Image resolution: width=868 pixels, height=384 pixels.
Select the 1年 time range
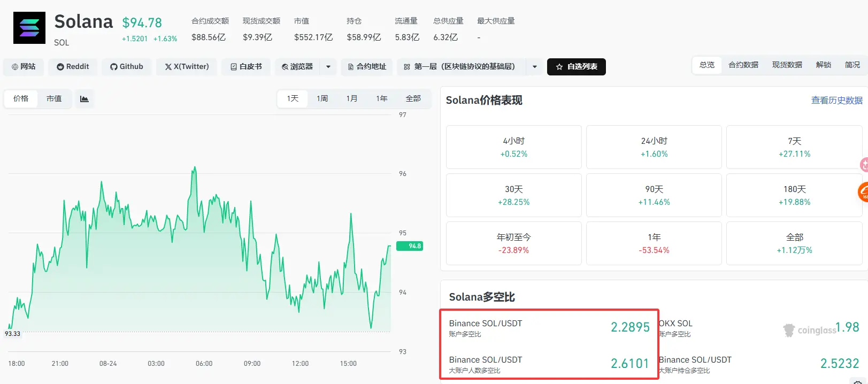click(x=381, y=98)
